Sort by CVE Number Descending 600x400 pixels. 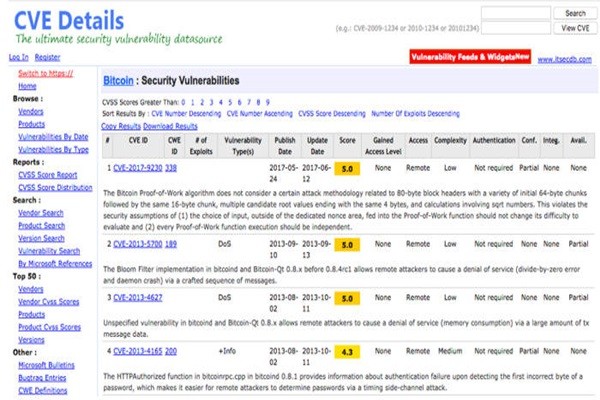(x=186, y=114)
